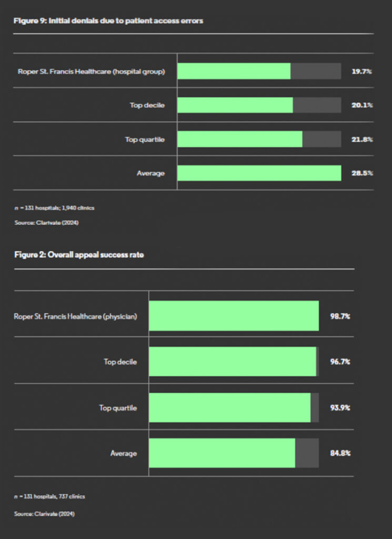392x539 pixels.
Task: Click the 20.1% value label
Action: coord(362,105)
